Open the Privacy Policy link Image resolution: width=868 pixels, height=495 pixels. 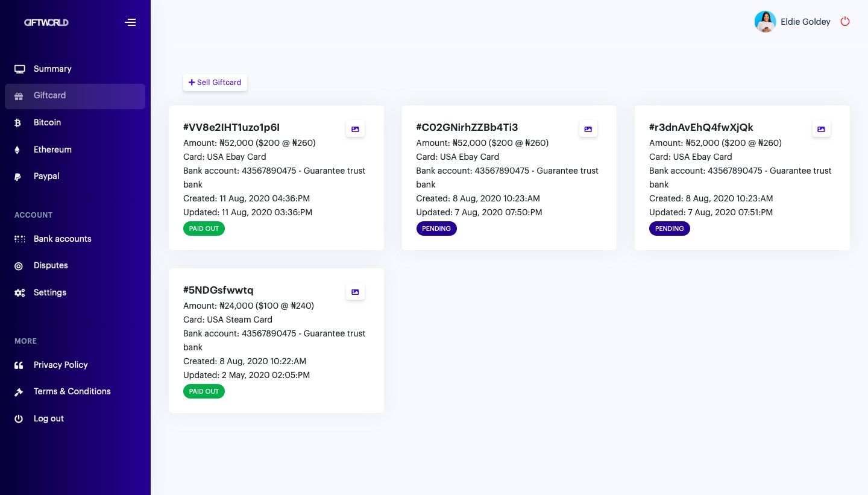tap(61, 365)
